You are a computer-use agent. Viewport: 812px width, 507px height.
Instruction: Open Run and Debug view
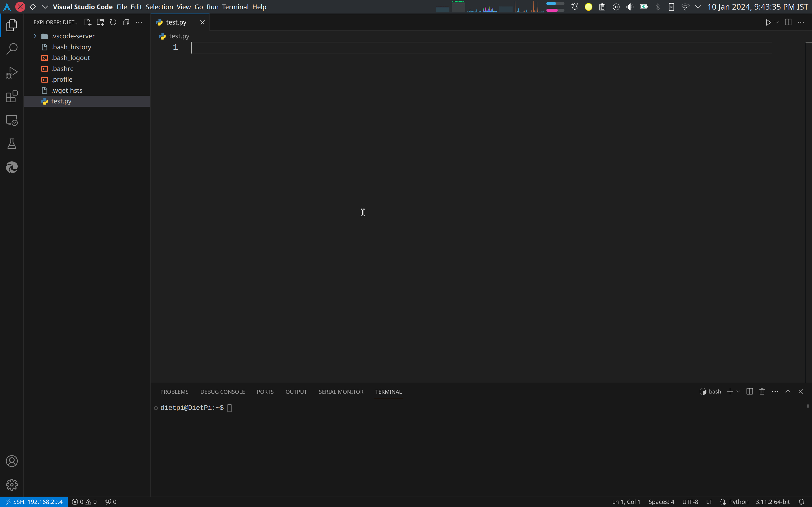coord(12,73)
